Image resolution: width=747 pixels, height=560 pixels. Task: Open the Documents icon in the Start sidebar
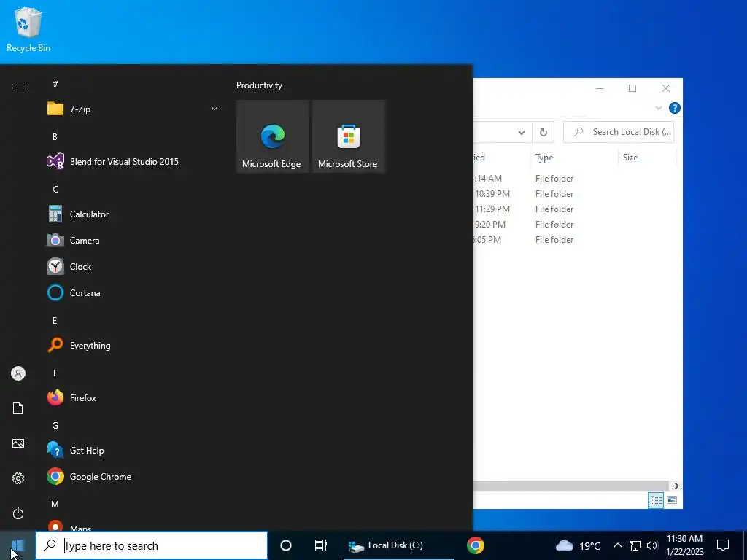(18, 408)
